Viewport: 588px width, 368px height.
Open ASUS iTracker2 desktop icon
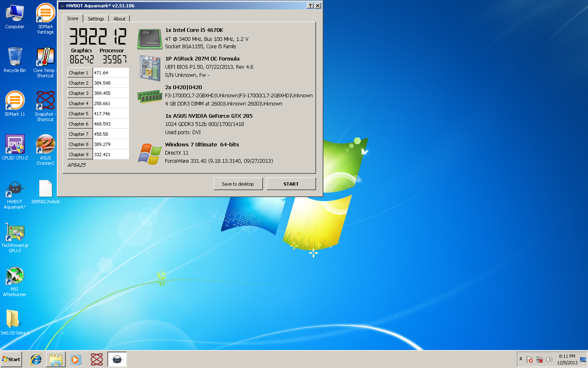click(45, 150)
